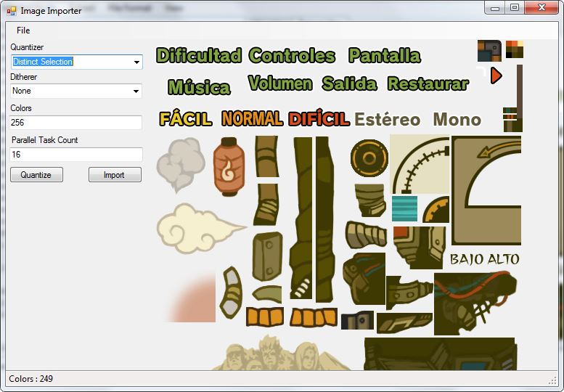This screenshot has width=564, height=392.
Task: Click the Controles text sprite
Action: click(292, 55)
